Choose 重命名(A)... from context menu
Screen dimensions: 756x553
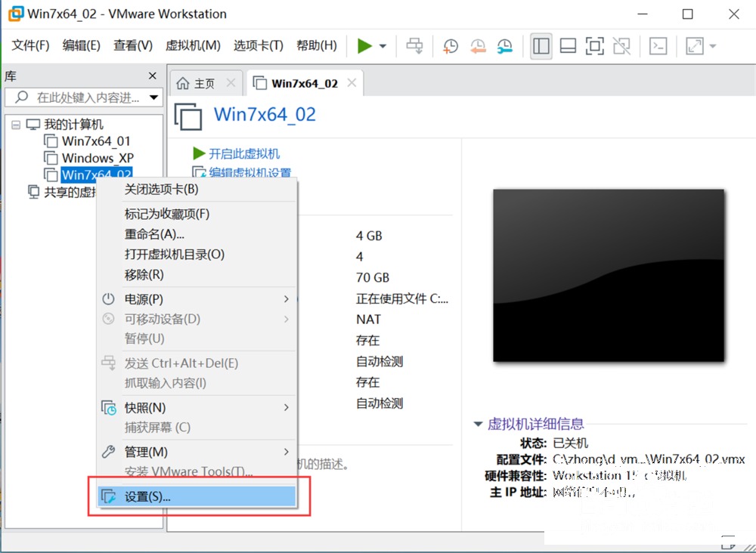(197, 234)
